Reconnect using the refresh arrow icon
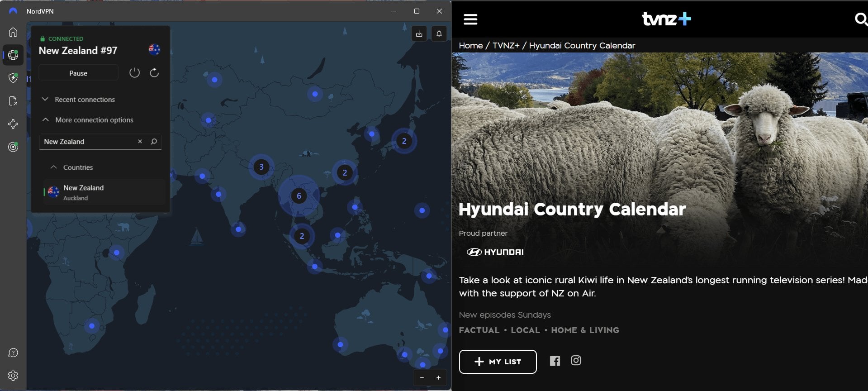 click(x=154, y=72)
